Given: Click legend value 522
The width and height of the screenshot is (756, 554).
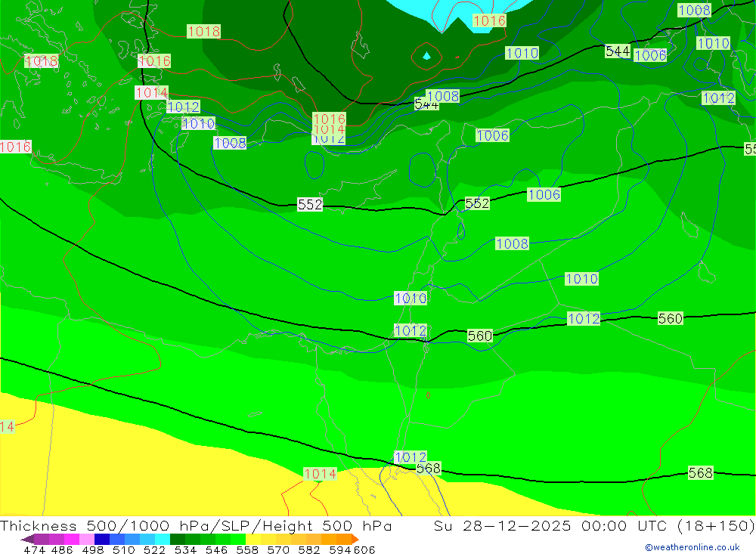Looking at the screenshot, I should [154, 549].
